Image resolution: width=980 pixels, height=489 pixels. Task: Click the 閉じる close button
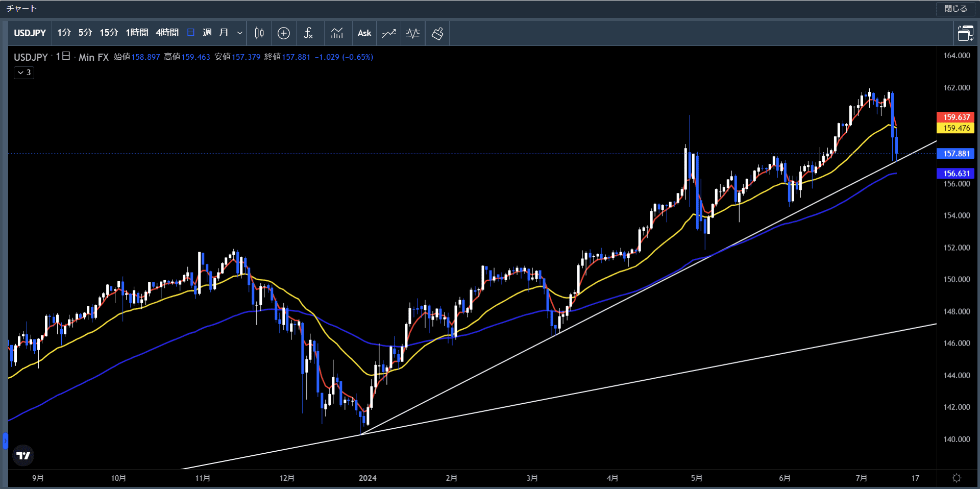(x=955, y=9)
